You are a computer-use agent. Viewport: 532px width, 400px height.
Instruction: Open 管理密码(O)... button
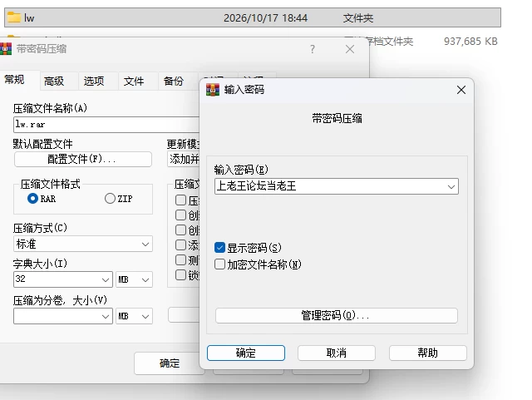[x=337, y=315]
